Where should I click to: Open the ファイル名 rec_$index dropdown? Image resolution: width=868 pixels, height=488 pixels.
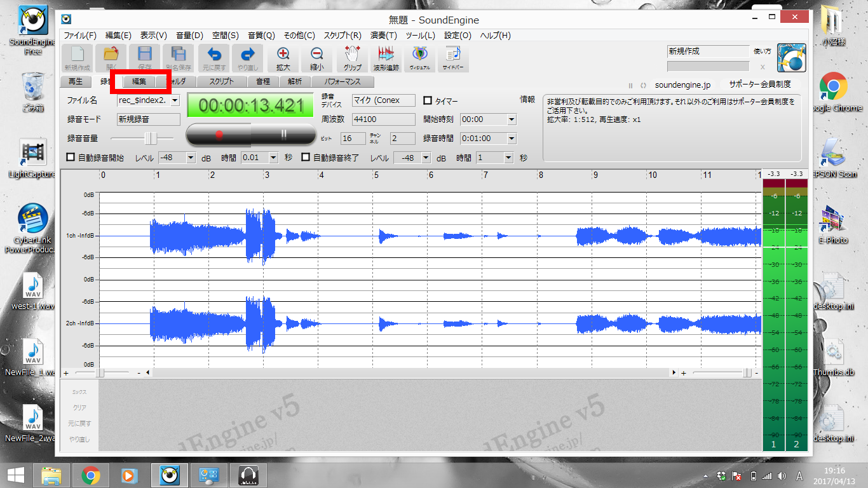[x=175, y=100]
